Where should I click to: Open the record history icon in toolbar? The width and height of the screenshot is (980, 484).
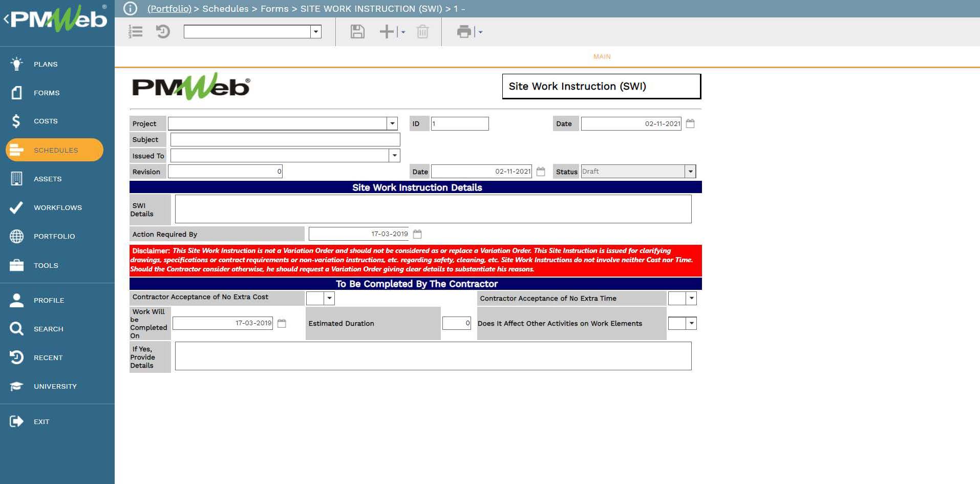click(163, 32)
